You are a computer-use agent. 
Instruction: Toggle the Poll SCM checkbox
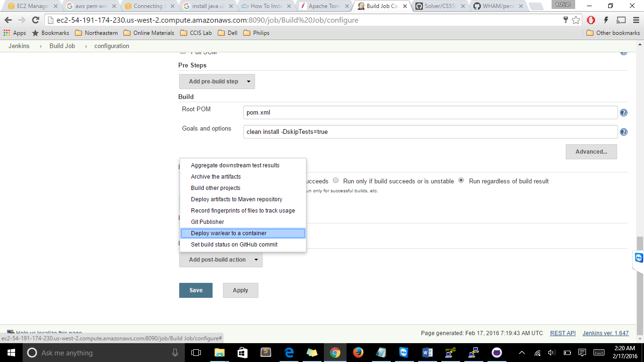(x=183, y=52)
